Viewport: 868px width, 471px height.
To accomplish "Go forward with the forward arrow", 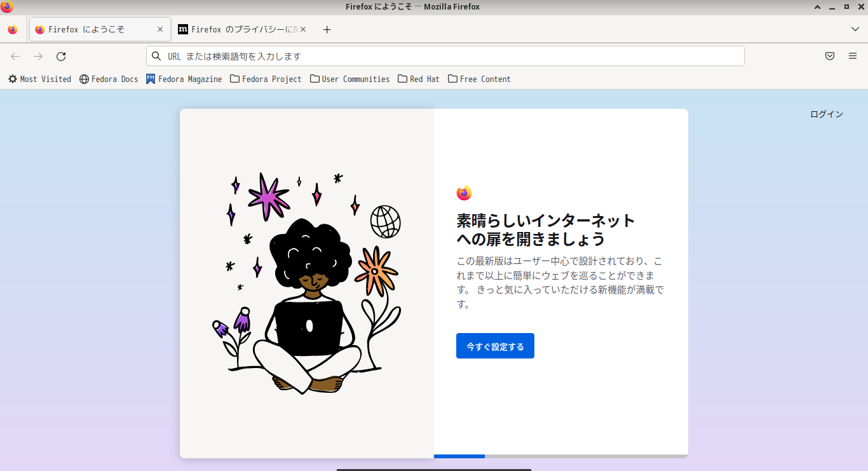I will [38, 57].
